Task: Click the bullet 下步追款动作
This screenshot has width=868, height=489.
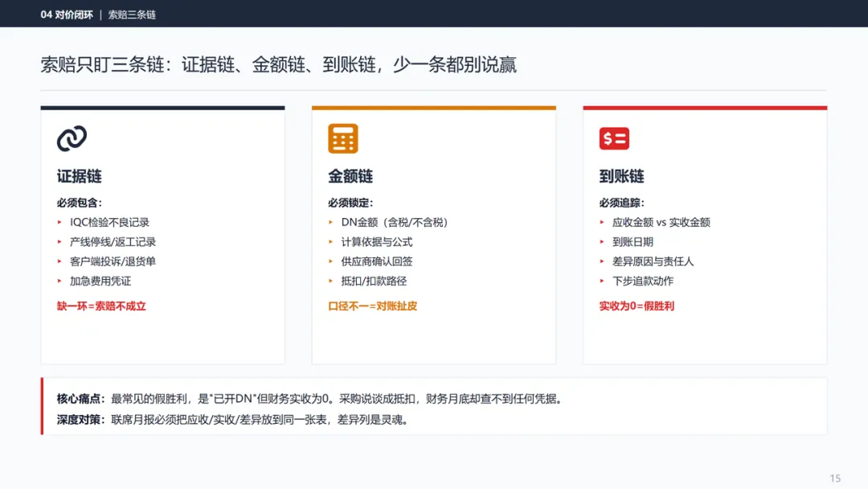Action: (x=643, y=281)
